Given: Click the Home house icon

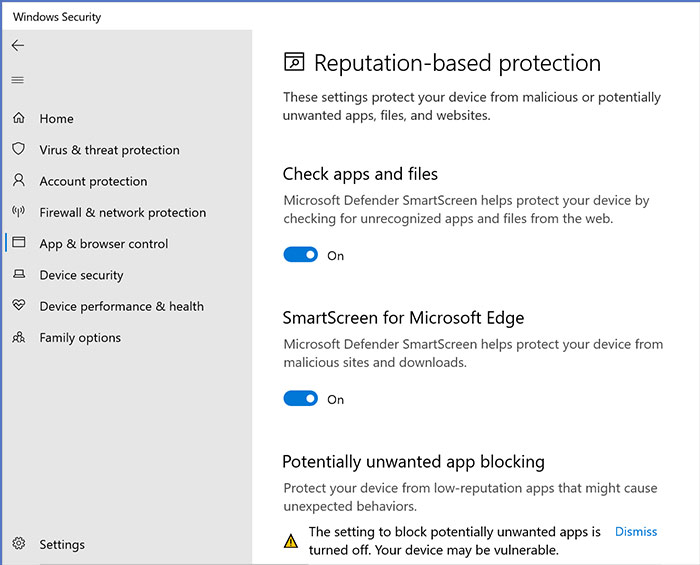Looking at the screenshot, I should pyautogui.click(x=19, y=118).
